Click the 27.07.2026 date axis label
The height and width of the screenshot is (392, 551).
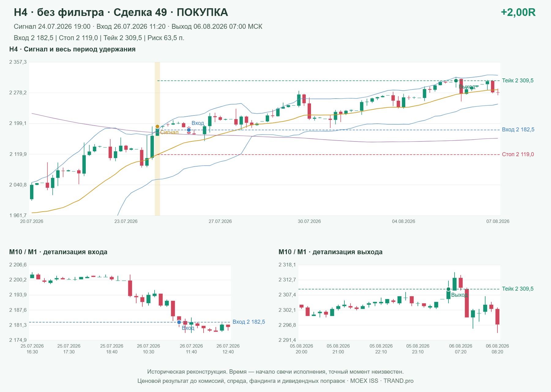click(x=220, y=221)
